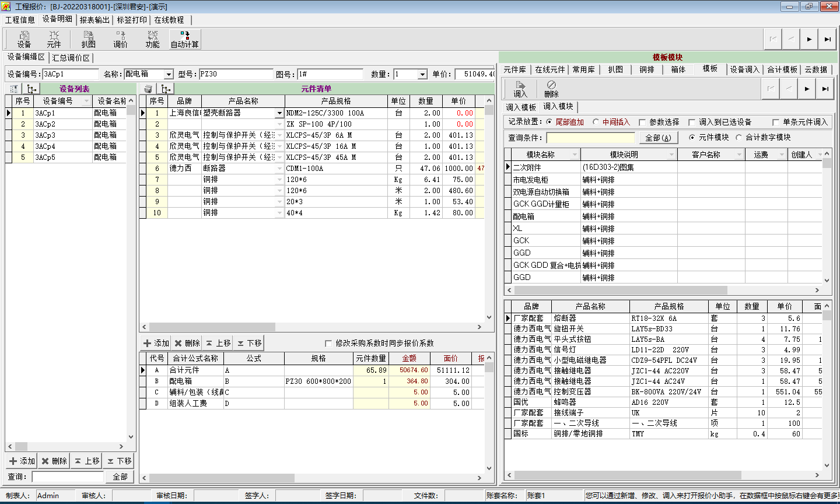Open 客户名称 column filter dropdown
Viewport: 840px width, 504px height.
coord(740,155)
